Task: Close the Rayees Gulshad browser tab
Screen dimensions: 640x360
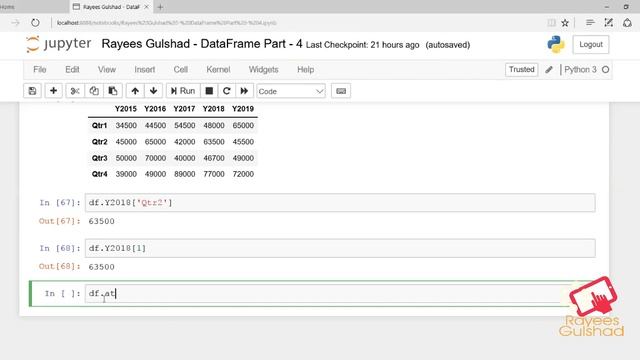Action: [146, 7]
